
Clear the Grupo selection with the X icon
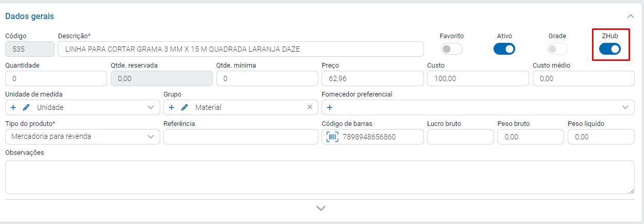(310, 107)
